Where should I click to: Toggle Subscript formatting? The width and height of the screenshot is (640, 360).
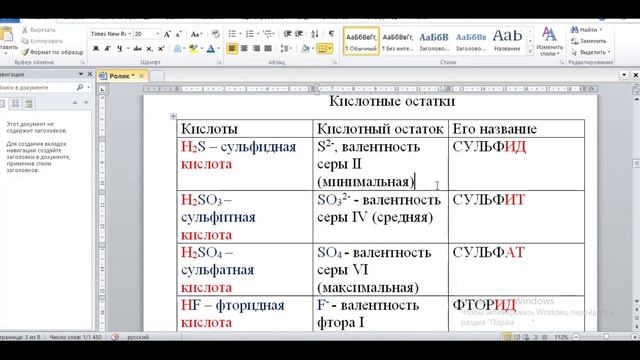coord(149,49)
